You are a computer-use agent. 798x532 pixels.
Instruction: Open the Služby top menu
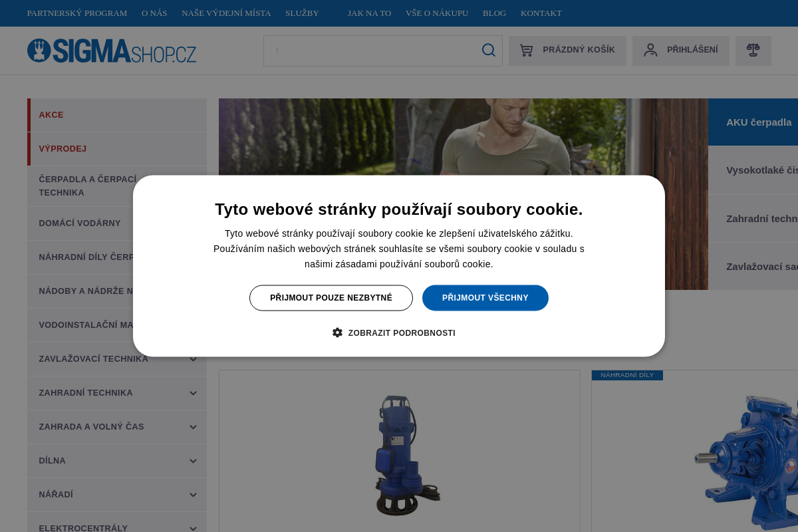click(302, 13)
